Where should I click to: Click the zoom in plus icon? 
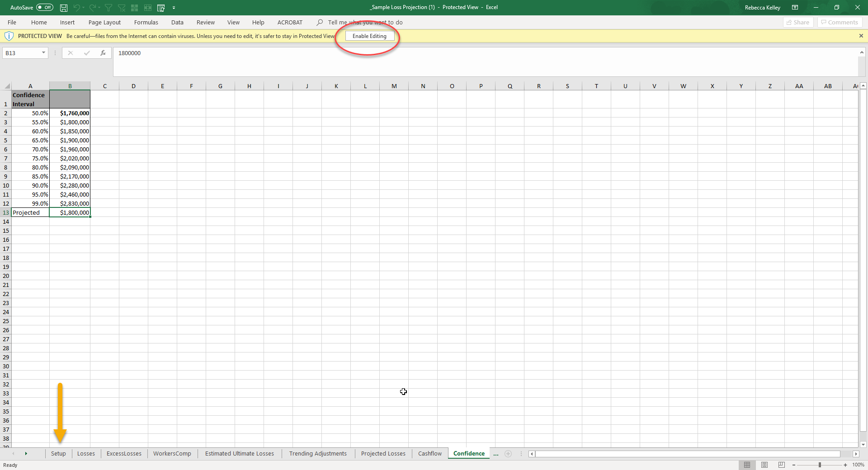pos(845,465)
